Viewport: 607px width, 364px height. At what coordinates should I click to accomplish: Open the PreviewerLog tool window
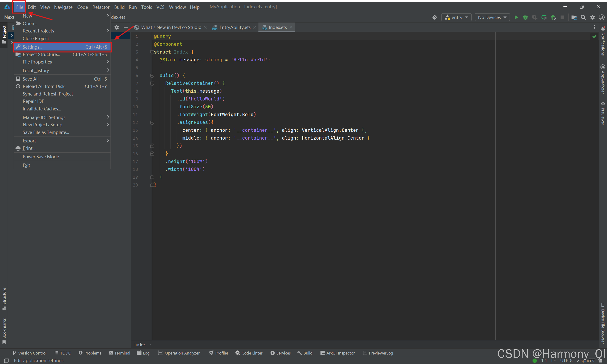pos(378,353)
